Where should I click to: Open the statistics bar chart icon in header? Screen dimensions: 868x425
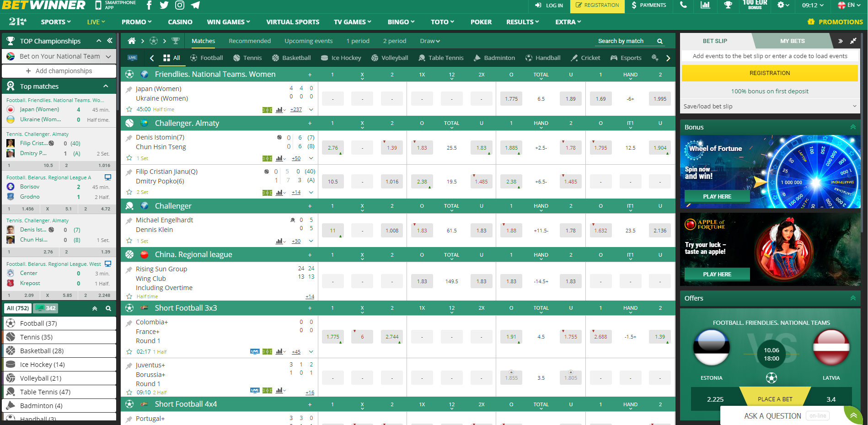(x=705, y=5)
